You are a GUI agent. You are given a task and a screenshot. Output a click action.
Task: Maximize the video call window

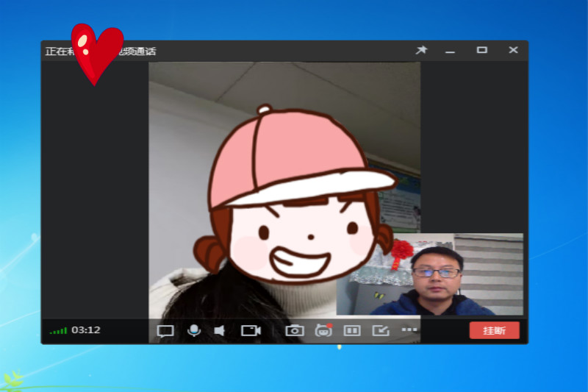(482, 51)
